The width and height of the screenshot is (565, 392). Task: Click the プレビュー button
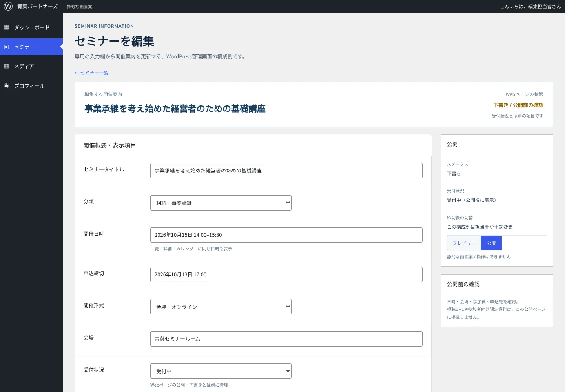464,243
